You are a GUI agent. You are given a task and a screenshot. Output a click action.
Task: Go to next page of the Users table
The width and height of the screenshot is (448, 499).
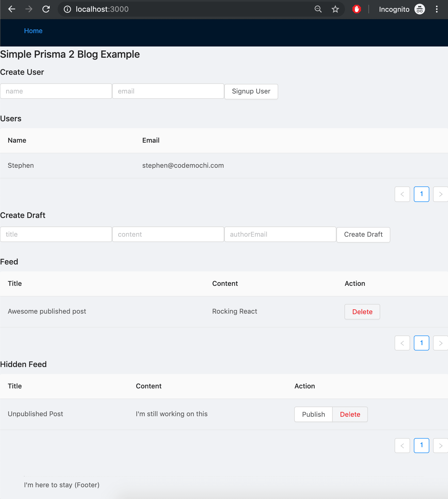pyautogui.click(x=440, y=194)
